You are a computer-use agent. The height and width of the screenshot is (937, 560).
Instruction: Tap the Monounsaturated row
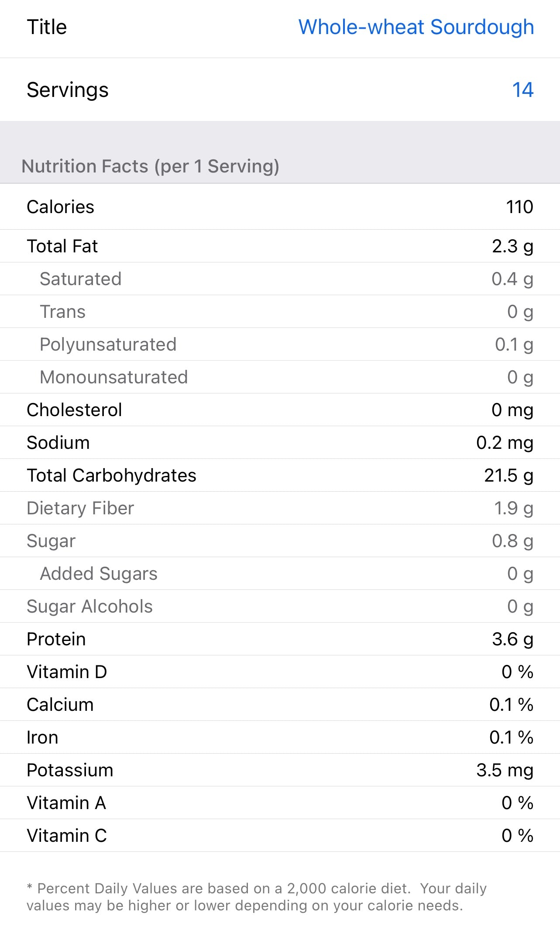coord(279,377)
